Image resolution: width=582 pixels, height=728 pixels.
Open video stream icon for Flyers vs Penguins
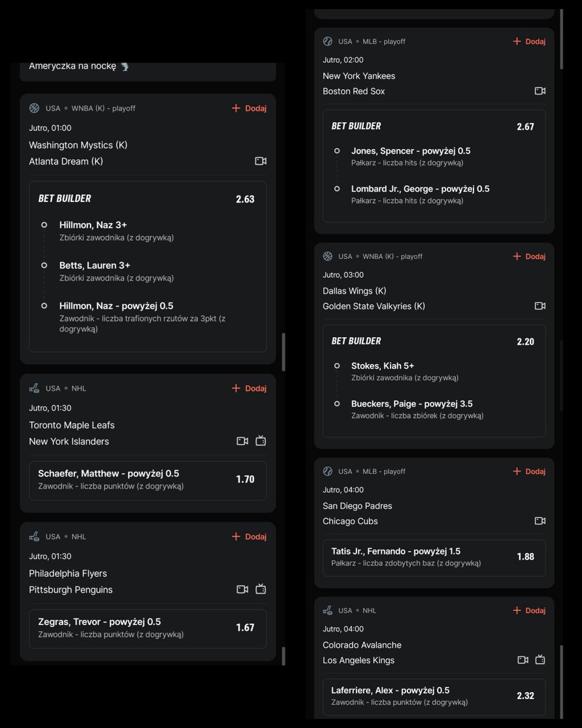coord(242,589)
